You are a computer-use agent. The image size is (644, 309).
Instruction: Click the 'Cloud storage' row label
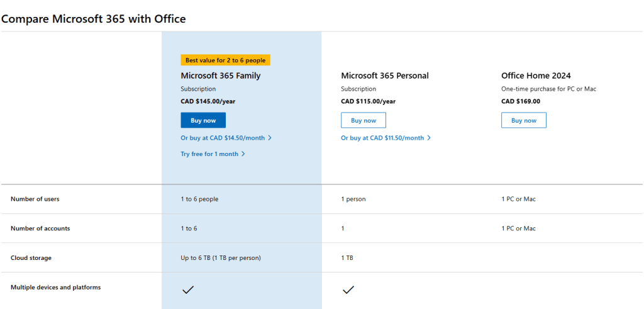[31, 258]
